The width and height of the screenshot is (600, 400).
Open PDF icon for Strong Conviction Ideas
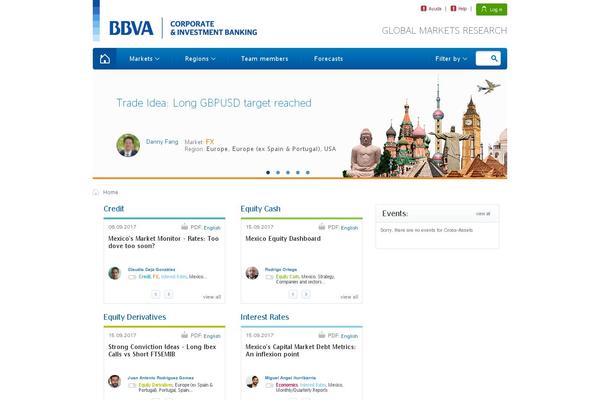coord(184,335)
